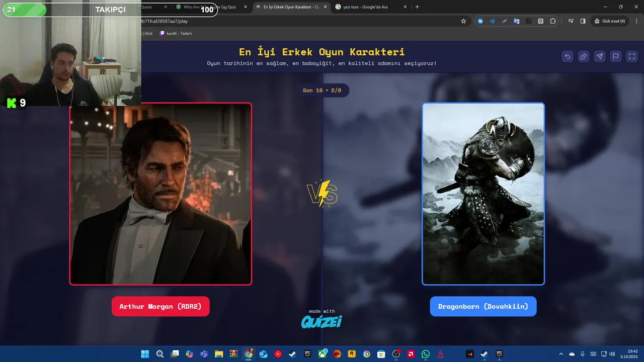
Task: Open Microsoft Store from taskbar
Action: click(381, 354)
